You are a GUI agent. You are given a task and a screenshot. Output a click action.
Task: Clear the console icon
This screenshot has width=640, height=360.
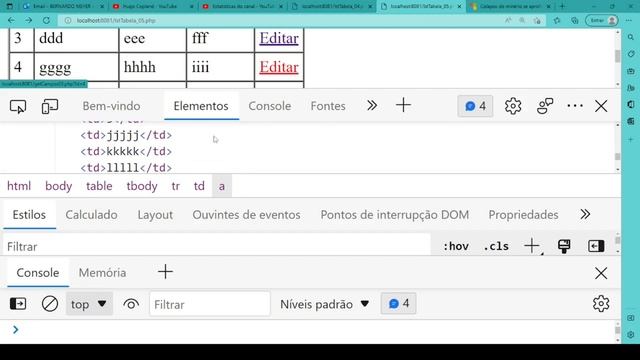click(50, 304)
